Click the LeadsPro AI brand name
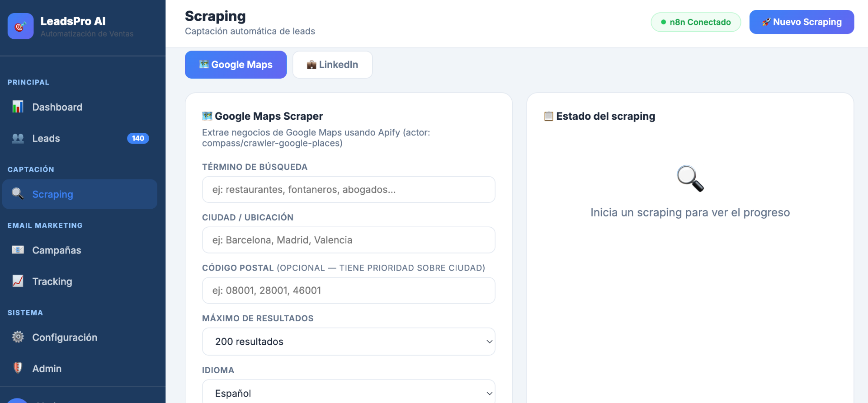This screenshot has height=403, width=868. click(x=73, y=21)
